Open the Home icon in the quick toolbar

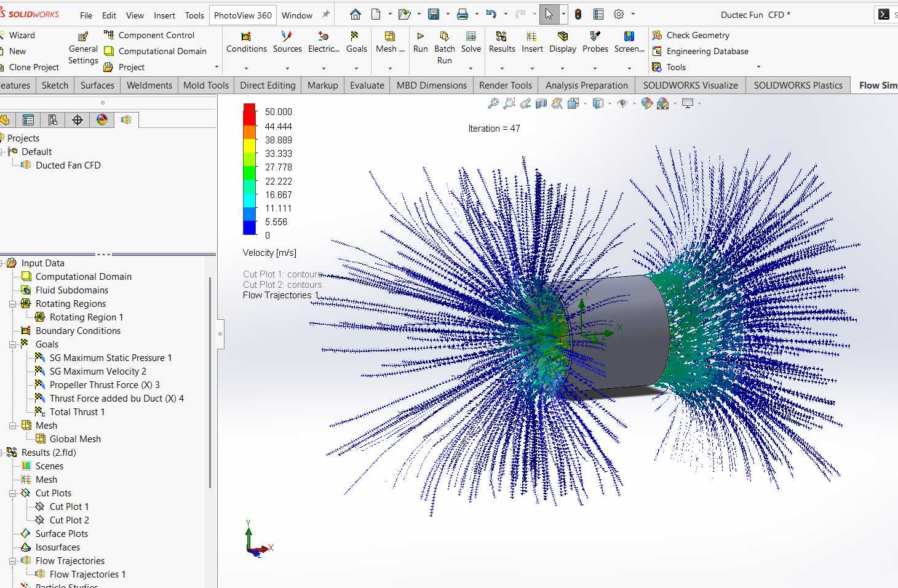click(x=356, y=14)
